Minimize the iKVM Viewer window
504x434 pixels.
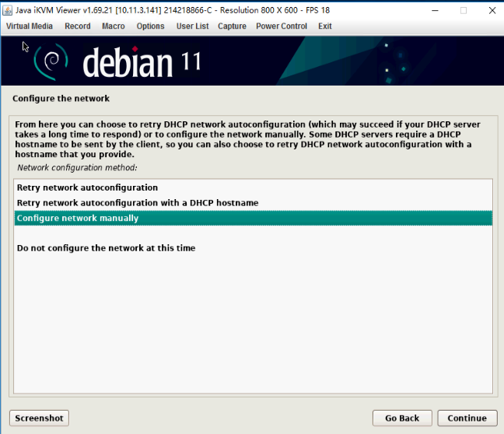click(435, 10)
